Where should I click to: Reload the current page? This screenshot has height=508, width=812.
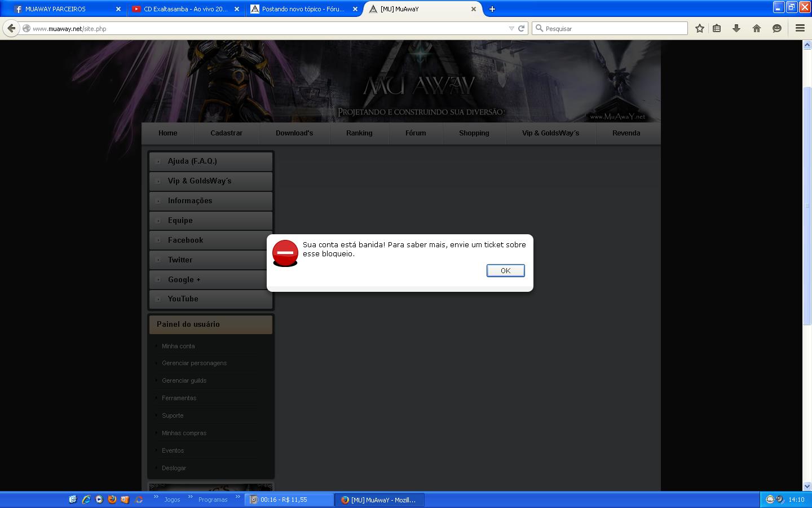pos(522,28)
